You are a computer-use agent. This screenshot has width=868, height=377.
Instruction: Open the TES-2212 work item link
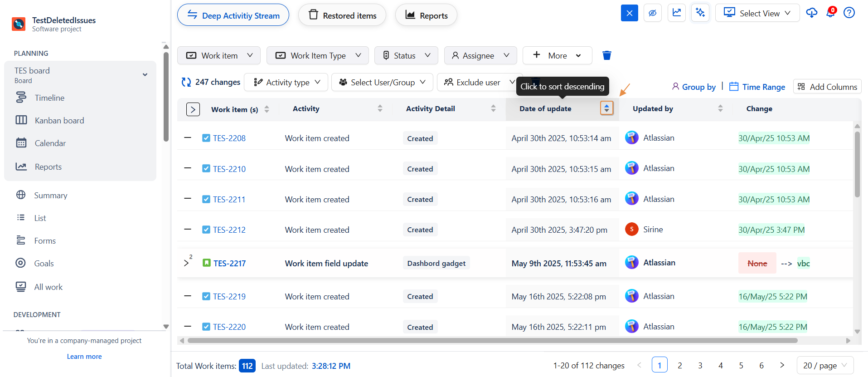tap(229, 230)
